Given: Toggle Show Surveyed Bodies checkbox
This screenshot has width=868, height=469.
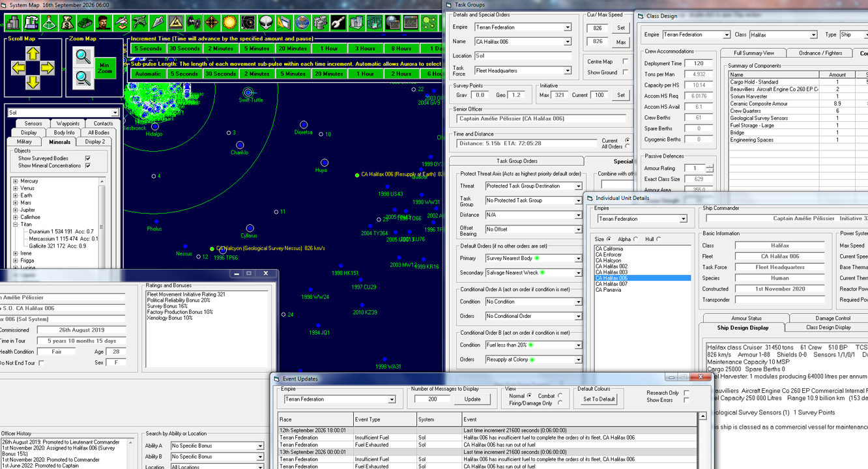Looking at the screenshot, I should pyautogui.click(x=88, y=158).
